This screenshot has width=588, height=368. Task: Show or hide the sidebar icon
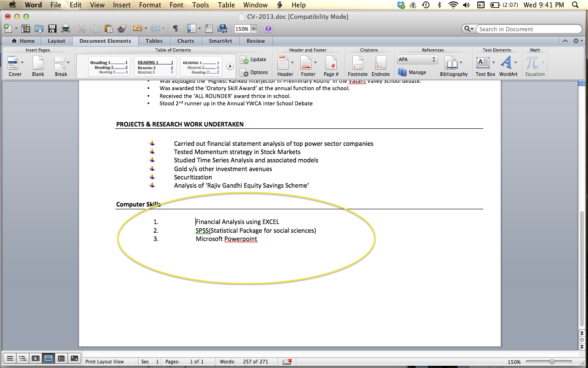click(x=192, y=29)
